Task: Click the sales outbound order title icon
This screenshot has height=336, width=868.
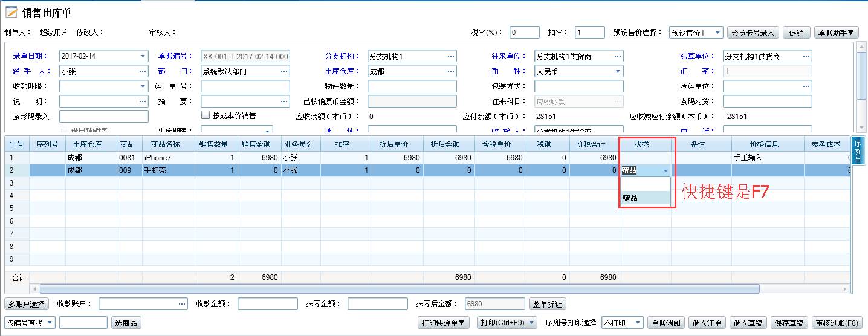Action: pyautogui.click(x=11, y=13)
